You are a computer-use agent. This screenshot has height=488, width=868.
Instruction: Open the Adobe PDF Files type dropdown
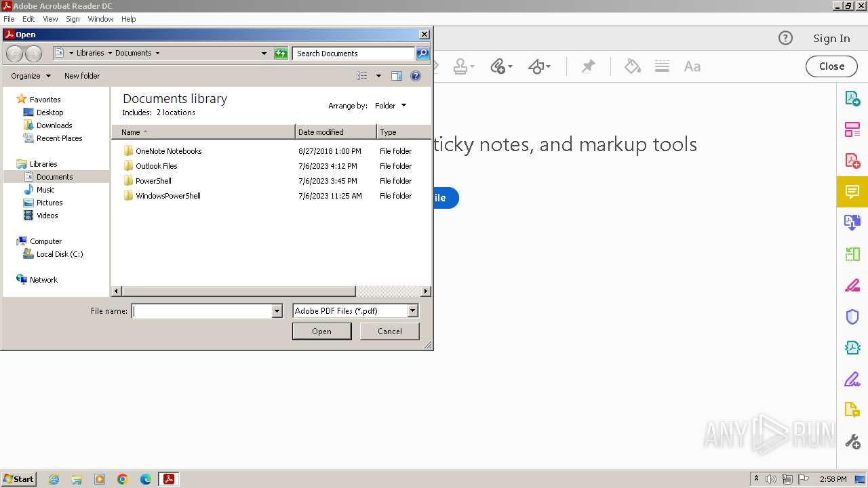(412, 311)
